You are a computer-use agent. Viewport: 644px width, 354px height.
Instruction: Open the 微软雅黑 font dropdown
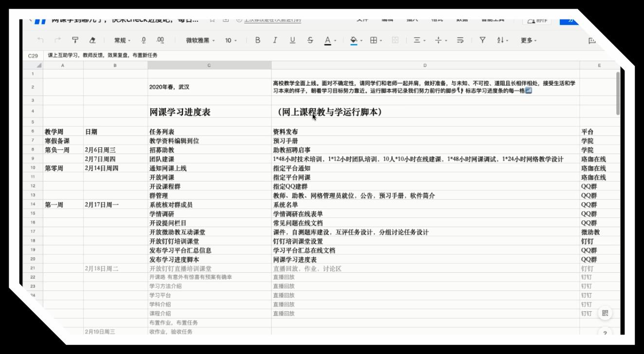[x=200, y=40]
